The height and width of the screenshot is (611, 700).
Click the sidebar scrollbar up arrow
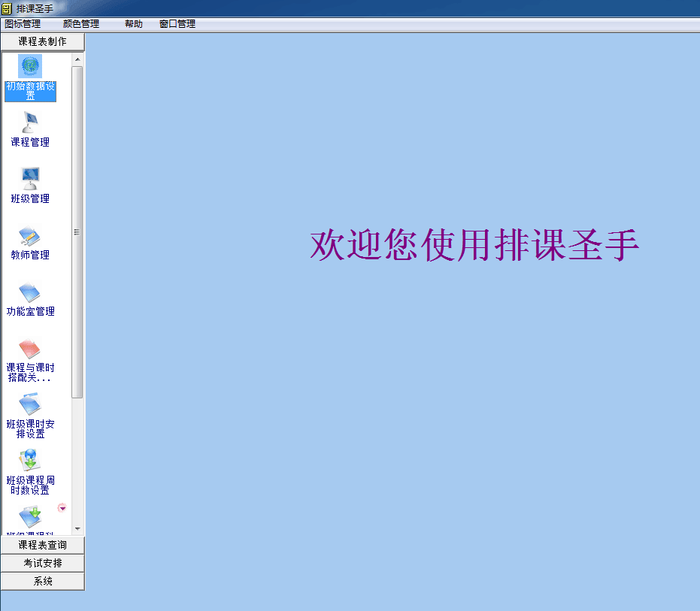(x=77, y=59)
